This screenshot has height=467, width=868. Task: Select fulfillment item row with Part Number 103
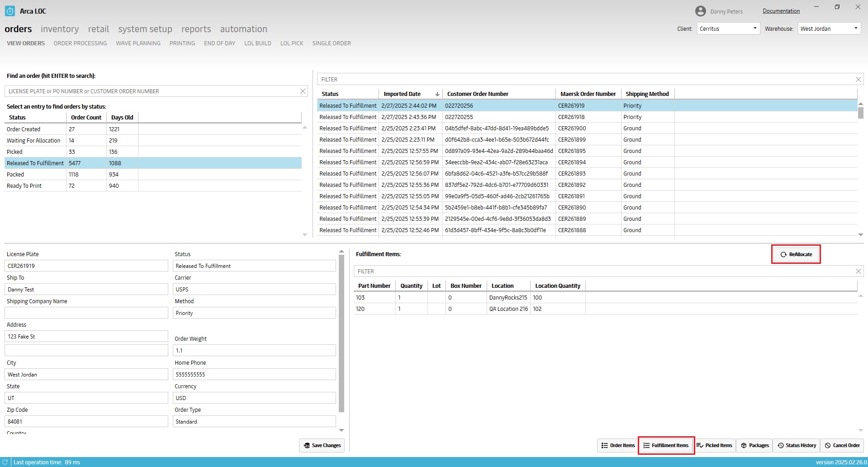[605, 297]
